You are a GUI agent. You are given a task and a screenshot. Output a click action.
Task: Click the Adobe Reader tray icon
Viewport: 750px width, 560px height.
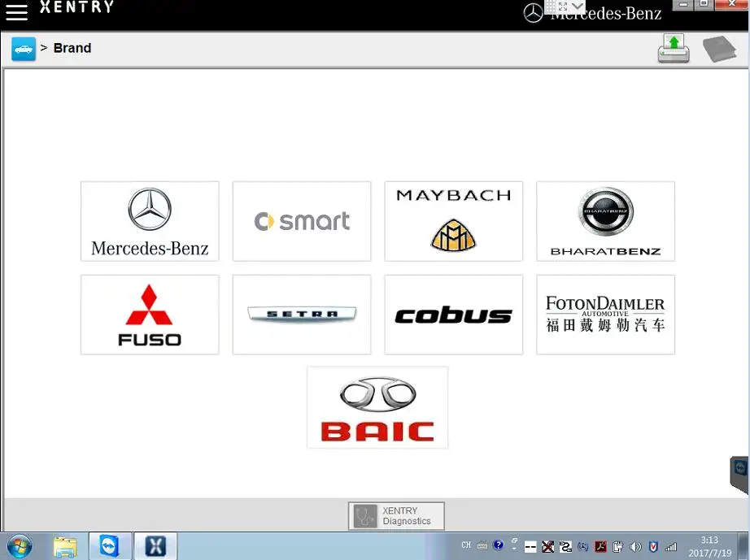(x=601, y=547)
